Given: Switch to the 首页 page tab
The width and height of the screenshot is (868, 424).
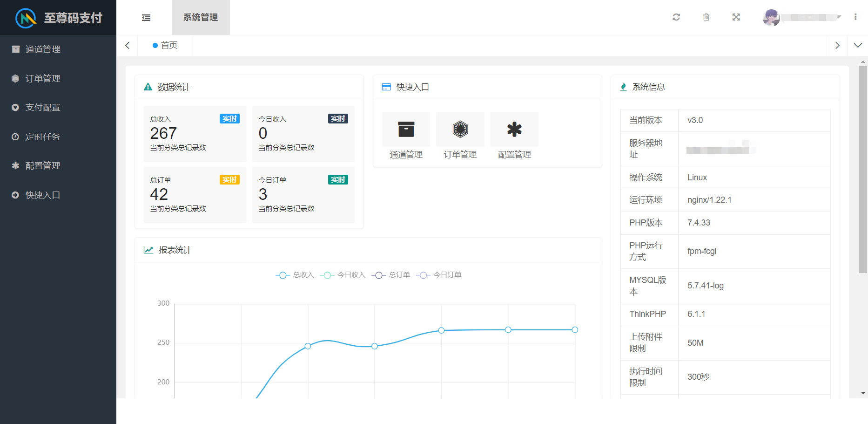Looking at the screenshot, I should point(166,45).
